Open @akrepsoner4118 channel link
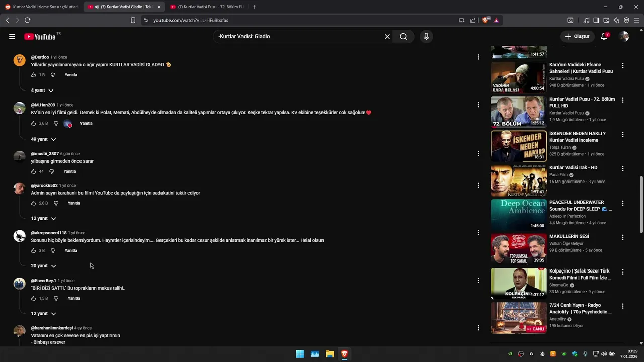Viewport: 644px width, 362px height. pyautogui.click(x=48, y=233)
